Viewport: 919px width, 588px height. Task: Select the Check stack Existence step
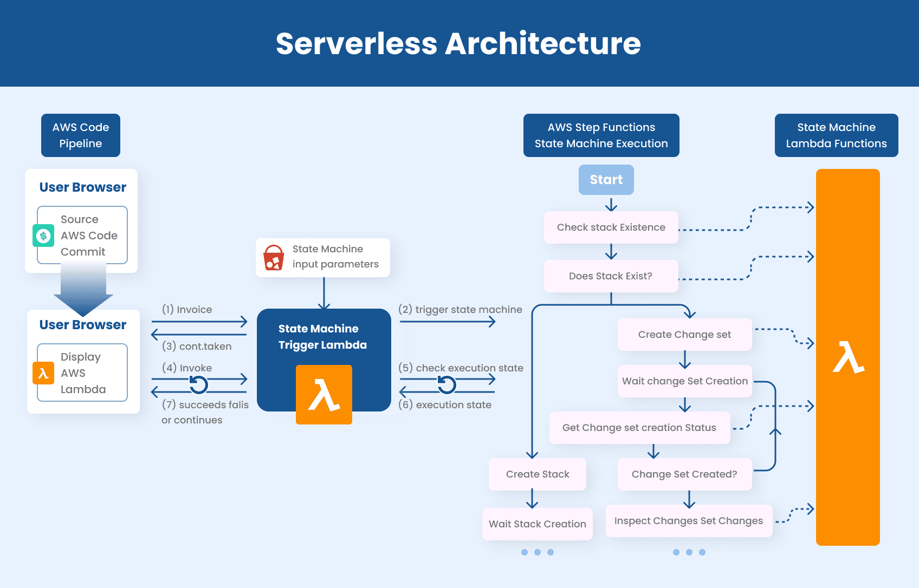pos(611,227)
